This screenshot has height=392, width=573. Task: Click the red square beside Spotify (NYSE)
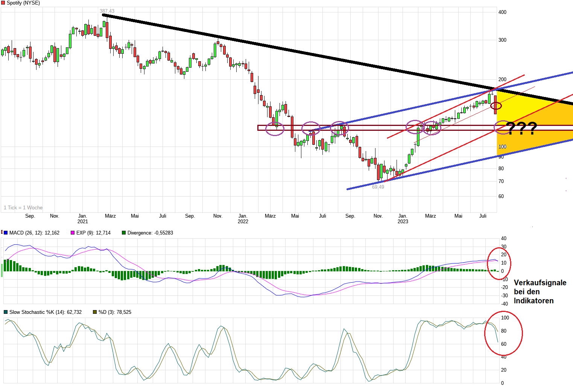[x=3, y=3]
